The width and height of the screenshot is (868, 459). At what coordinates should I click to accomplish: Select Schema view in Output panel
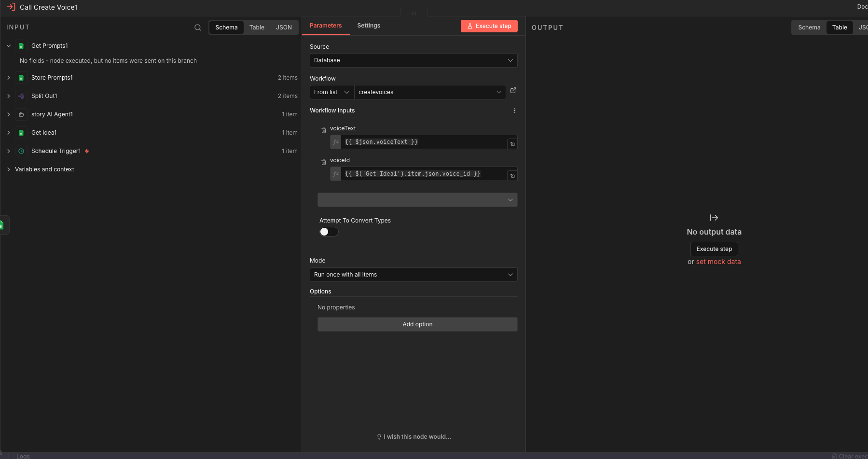pyautogui.click(x=809, y=28)
